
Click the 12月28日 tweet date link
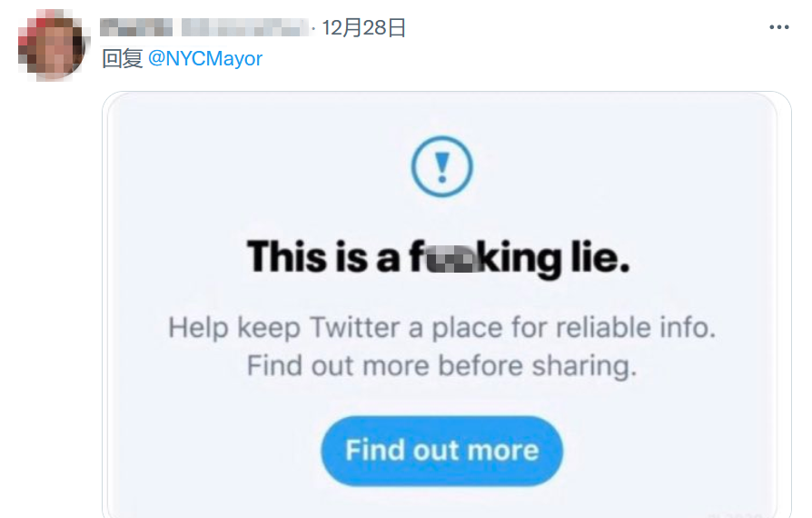pos(364,28)
